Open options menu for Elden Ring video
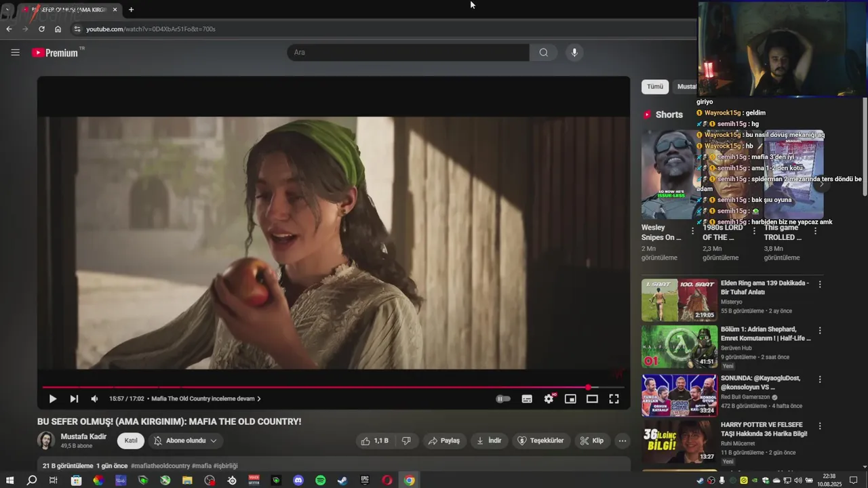This screenshot has width=868, height=488. [820, 285]
